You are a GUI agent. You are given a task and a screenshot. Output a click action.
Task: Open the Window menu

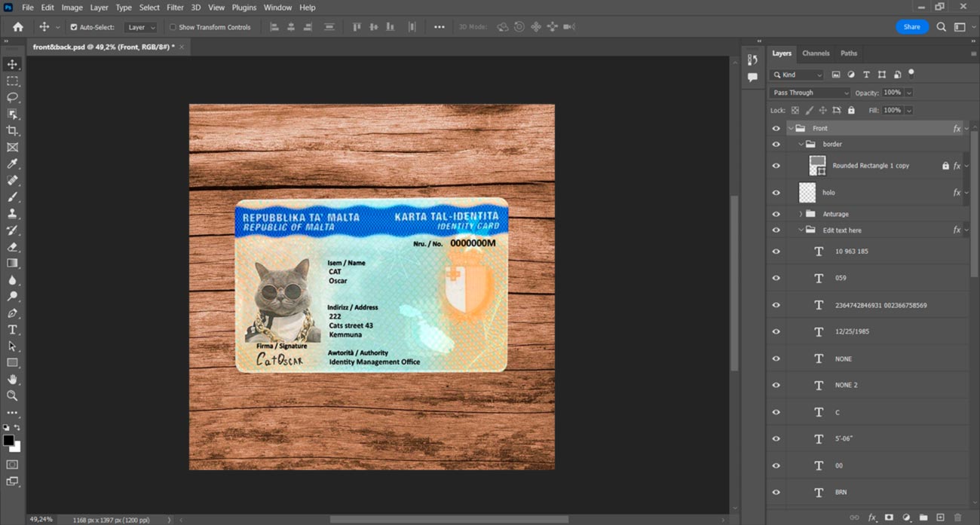(277, 8)
